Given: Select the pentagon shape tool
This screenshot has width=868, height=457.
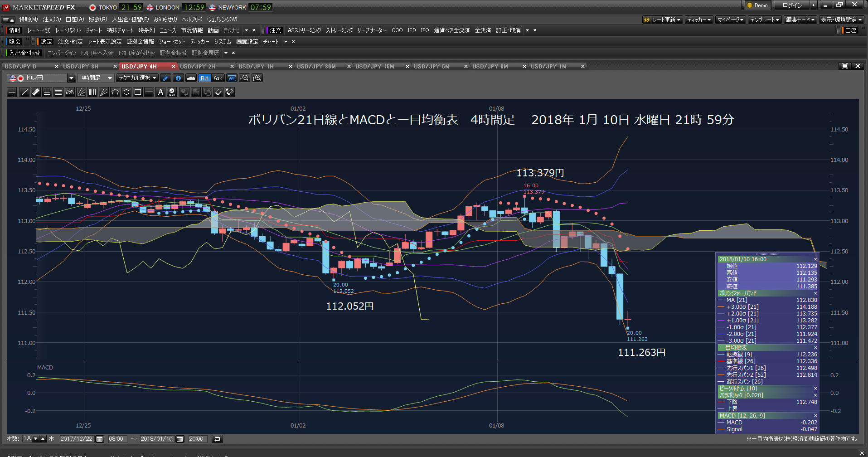Looking at the screenshot, I should coord(115,92).
